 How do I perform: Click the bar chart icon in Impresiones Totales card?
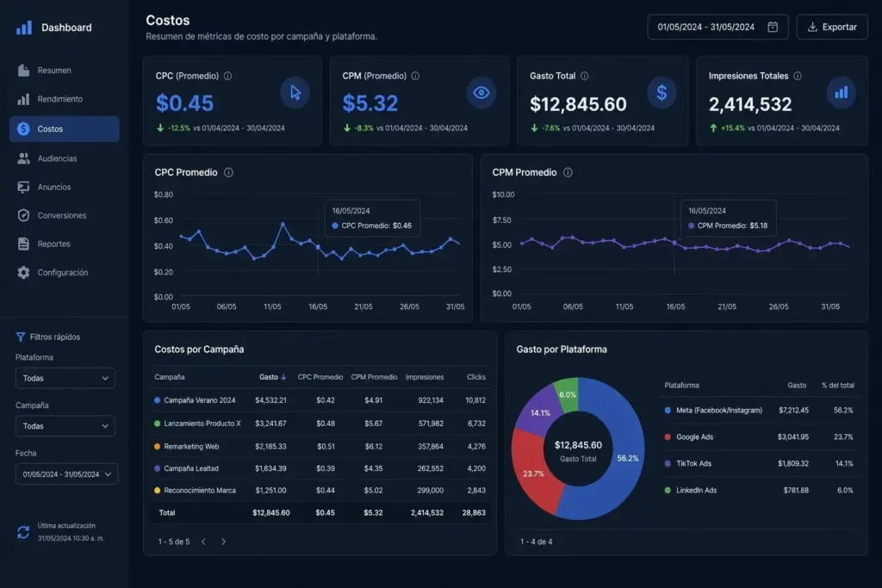point(841,93)
